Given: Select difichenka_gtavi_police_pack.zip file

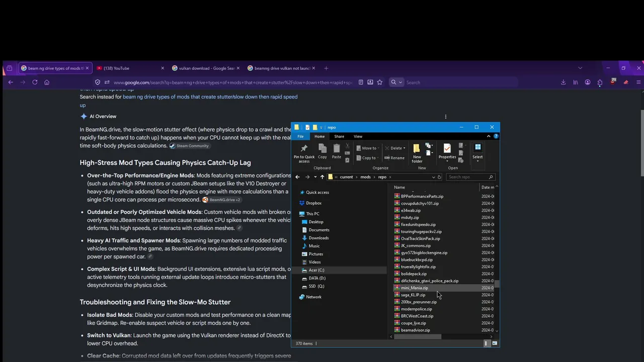Looking at the screenshot, I should [430, 281].
